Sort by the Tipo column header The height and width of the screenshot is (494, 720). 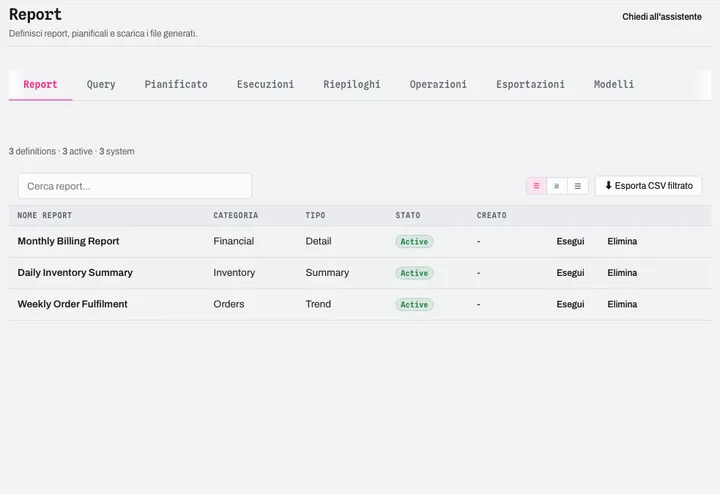[x=315, y=215]
